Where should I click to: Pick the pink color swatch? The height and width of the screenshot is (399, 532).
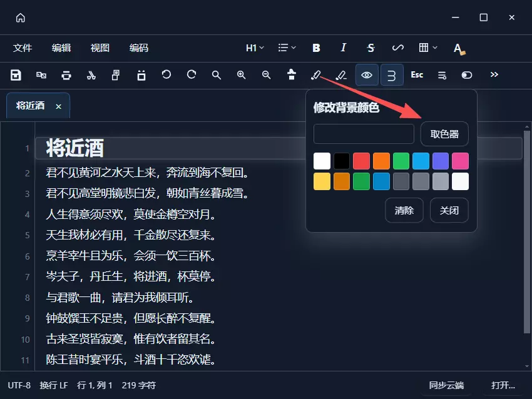[461, 161]
